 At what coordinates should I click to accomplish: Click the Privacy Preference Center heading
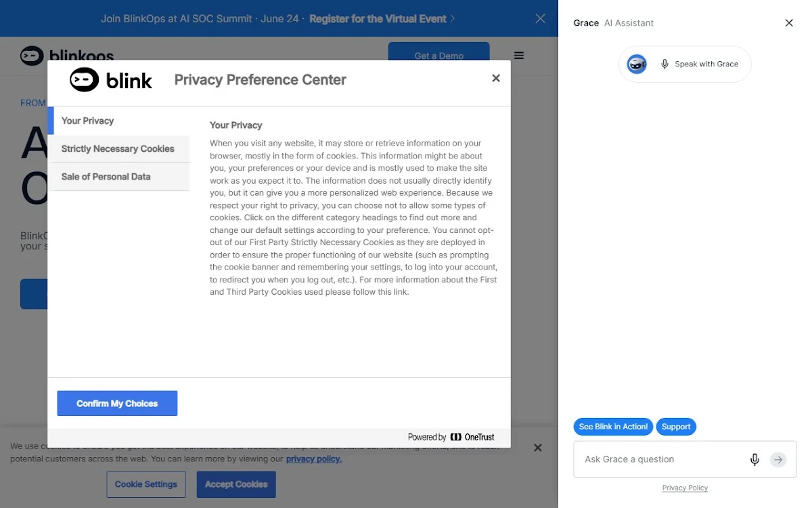pos(260,80)
